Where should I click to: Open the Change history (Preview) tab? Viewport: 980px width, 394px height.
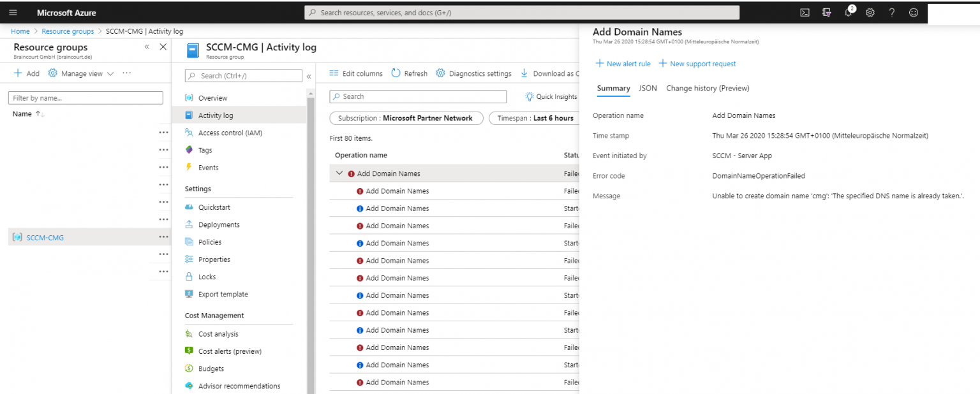click(707, 88)
